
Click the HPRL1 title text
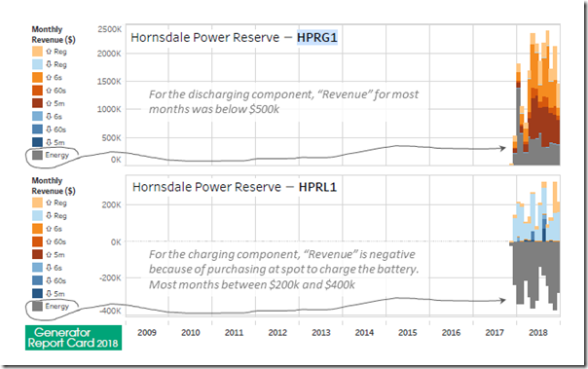tap(317, 187)
